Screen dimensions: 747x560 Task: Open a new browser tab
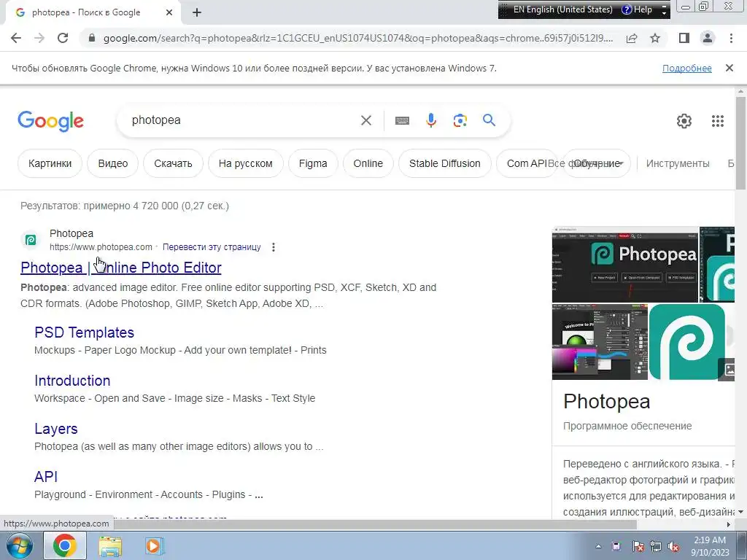tap(197, 12)
